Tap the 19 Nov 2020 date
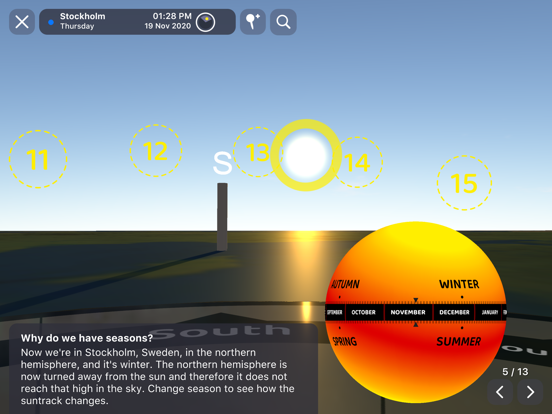 168,26
